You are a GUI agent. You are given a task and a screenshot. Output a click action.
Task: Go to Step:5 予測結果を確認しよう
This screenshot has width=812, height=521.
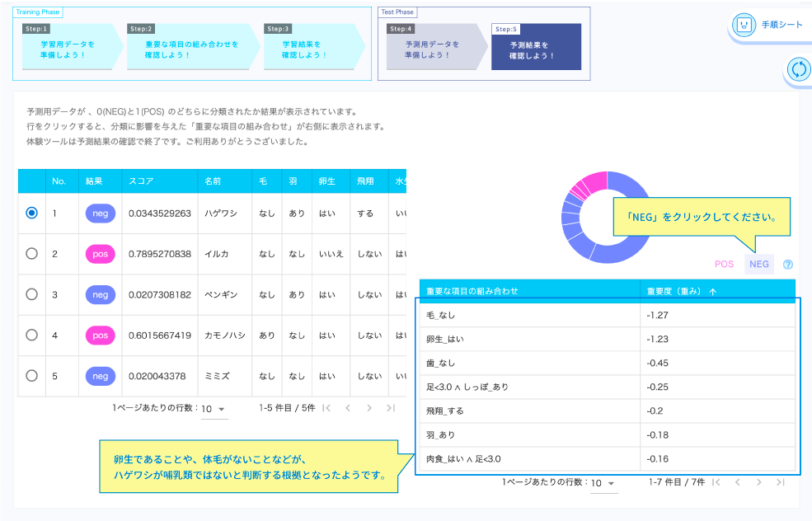click(536, 47)
